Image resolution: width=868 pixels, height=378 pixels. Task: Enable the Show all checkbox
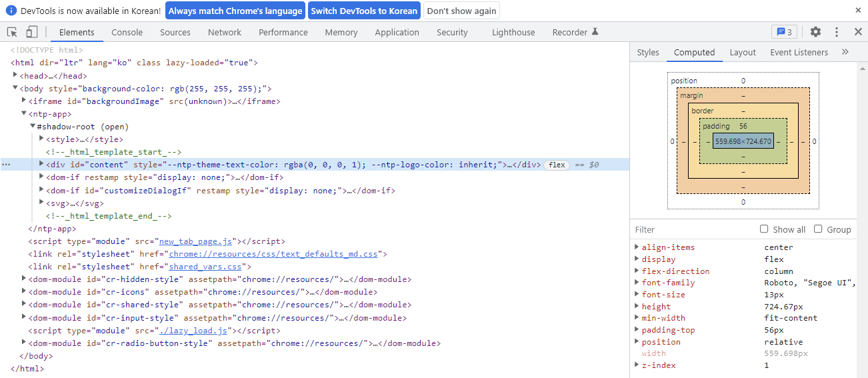coord(764,229)
